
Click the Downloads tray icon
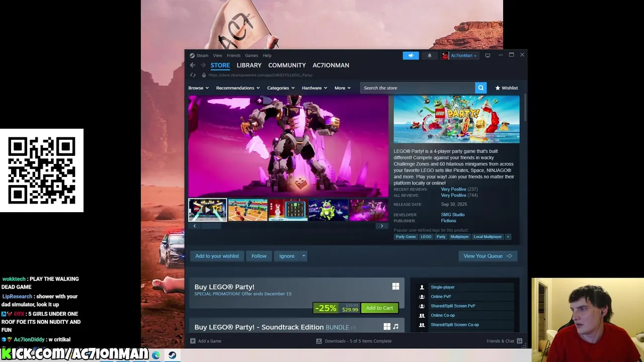pyautogui.click(x=319, y=341)
